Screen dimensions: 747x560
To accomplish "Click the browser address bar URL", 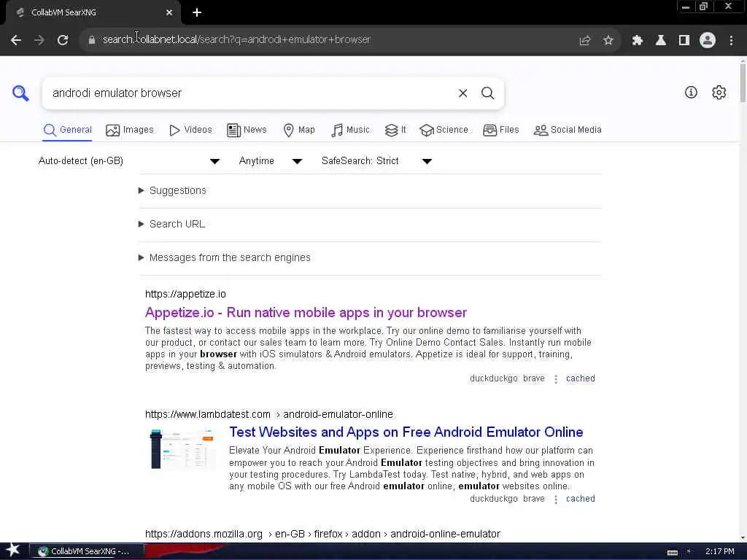I will coord(237,39).
